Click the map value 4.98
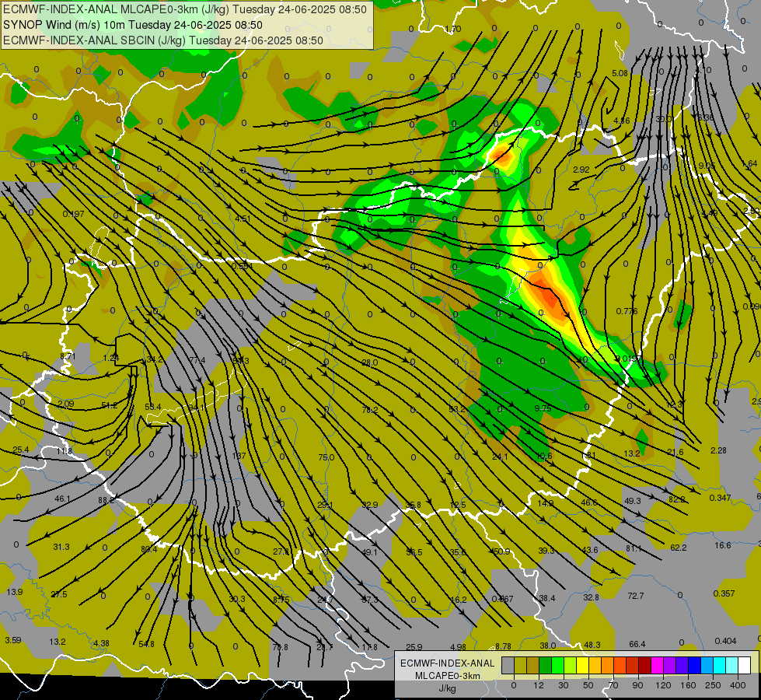This screenshot has height=700, width=761. click(x=458, y=647)
